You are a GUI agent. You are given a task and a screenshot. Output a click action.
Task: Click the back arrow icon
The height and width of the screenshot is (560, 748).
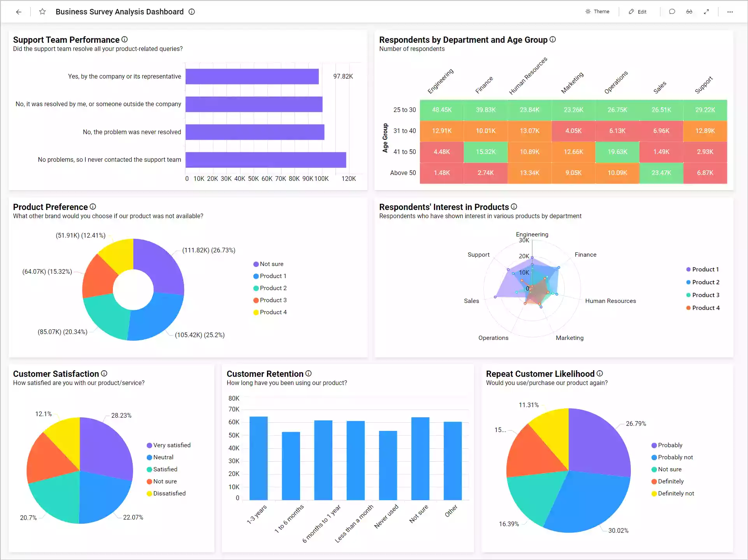click(x=19, y=12)
